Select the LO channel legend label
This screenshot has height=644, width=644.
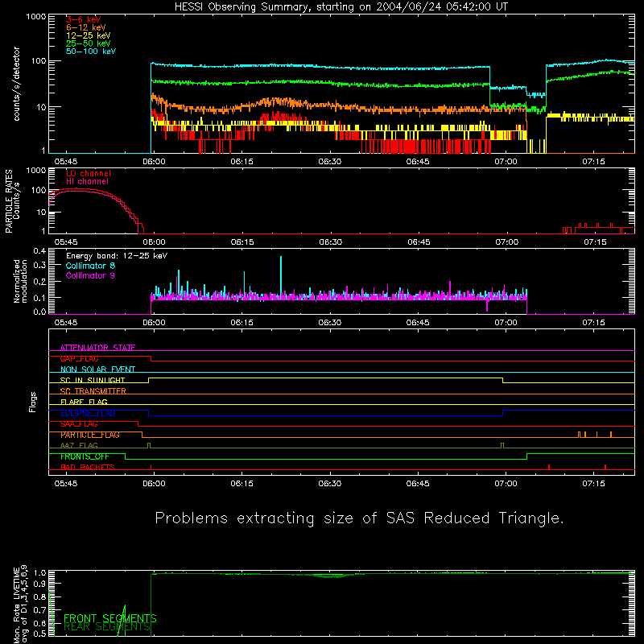pos(89,173)
